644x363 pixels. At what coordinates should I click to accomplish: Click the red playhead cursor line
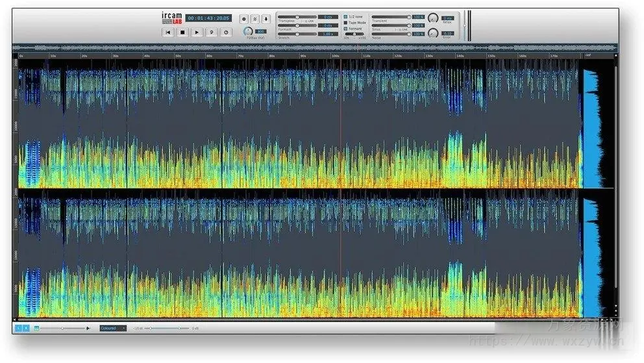pos(340,188)
